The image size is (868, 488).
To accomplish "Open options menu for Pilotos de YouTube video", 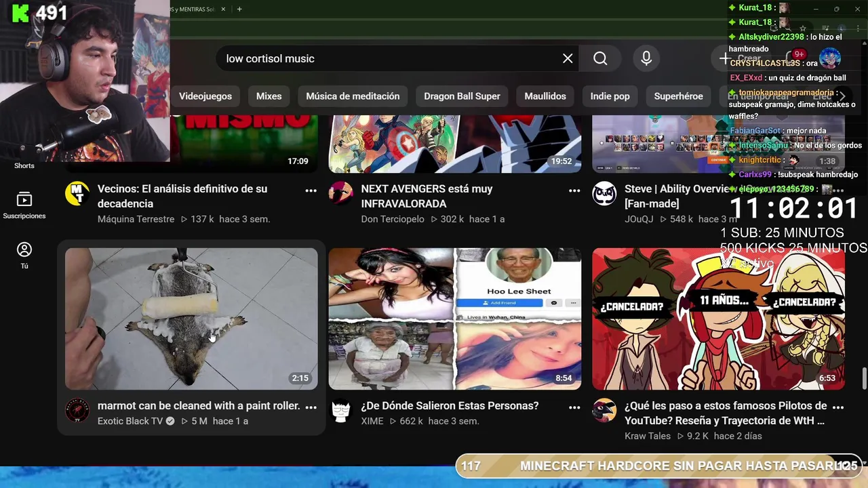I will pos(838,407).
